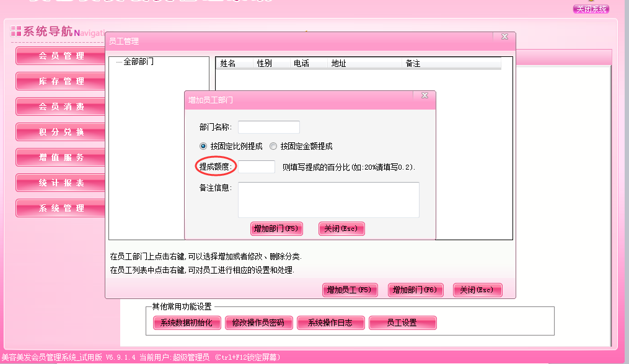Open the 统计报表 section
Image resolution: width=629 pixels, height=364 pixels.
point(60,183)
